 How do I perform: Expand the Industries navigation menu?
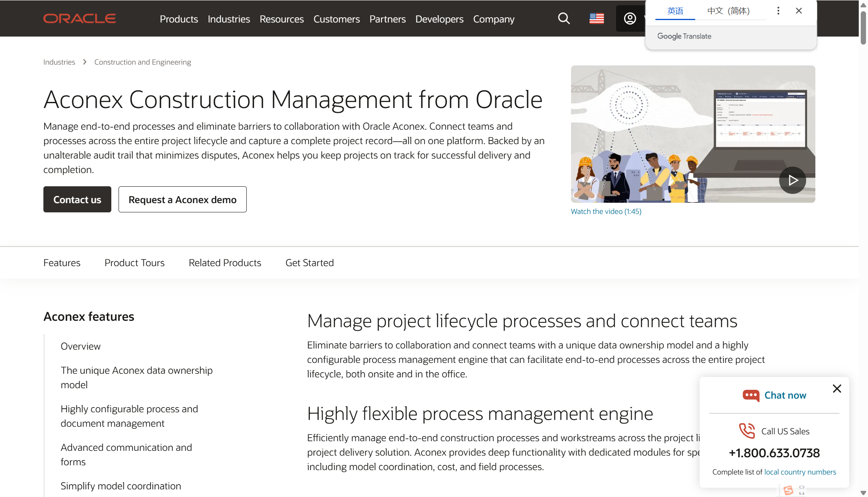point(229,19)
